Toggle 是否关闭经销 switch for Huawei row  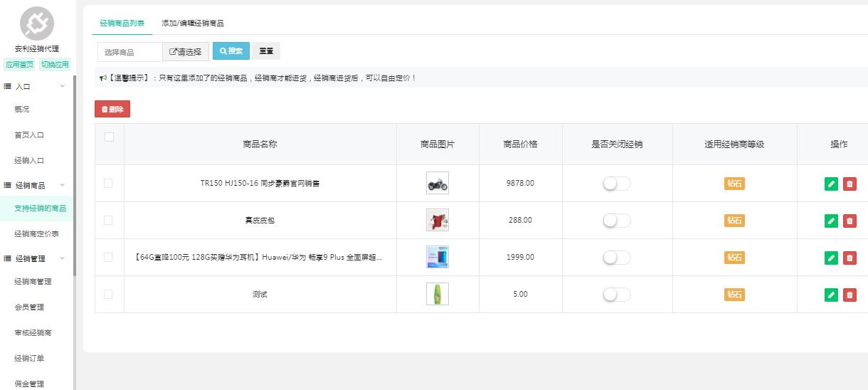[617, 258]
